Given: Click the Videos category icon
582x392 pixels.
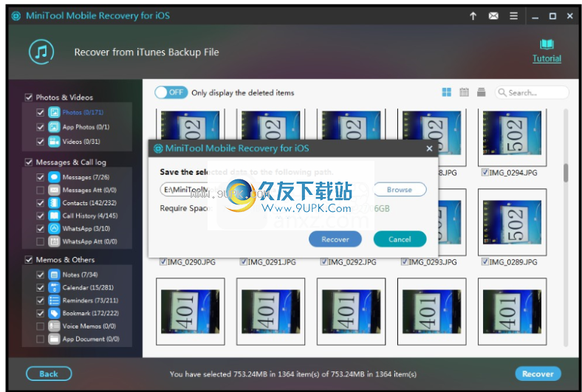Looking at the screenshot, I should tap(54, 141).
